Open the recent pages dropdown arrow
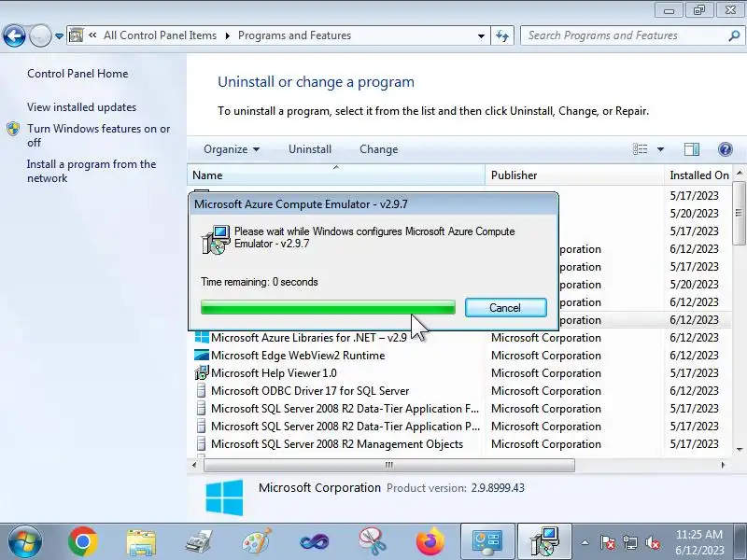This screenshot has width=747, height=560. 59,36
